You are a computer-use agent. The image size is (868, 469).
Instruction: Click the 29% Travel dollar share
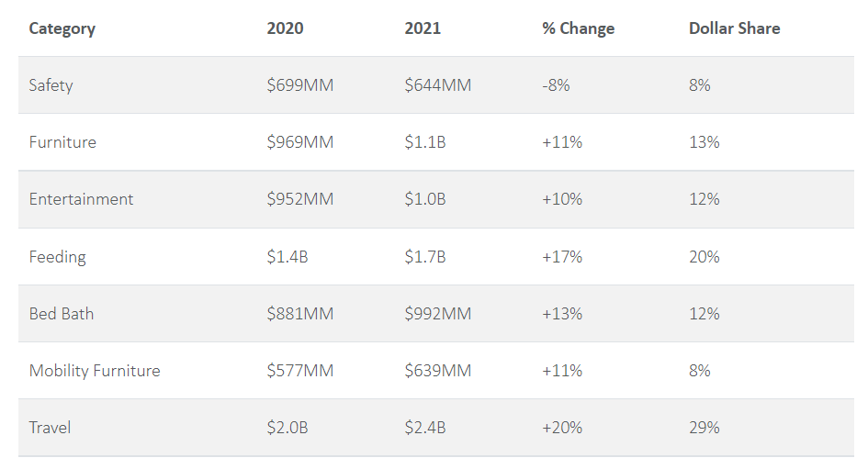(x=704, y=428)
